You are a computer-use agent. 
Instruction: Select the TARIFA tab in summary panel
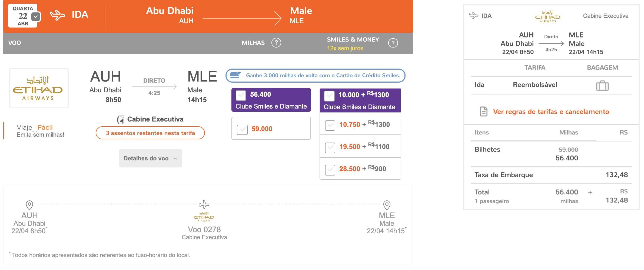(535, 67)
